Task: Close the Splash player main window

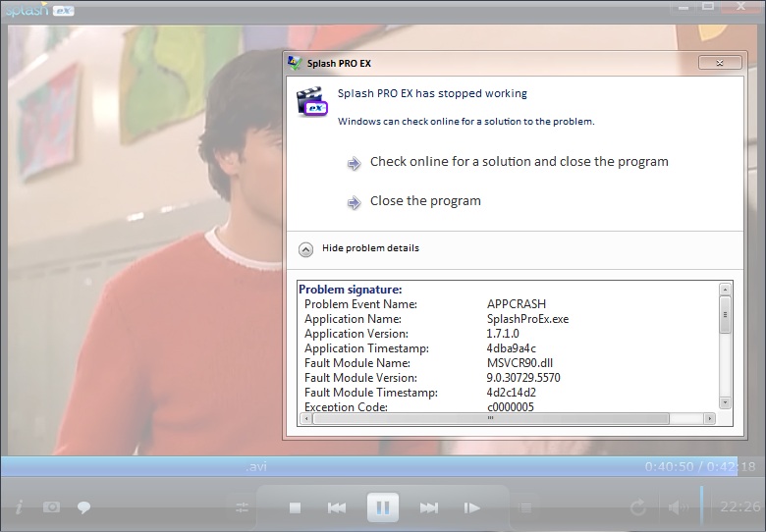Action: 741,7
